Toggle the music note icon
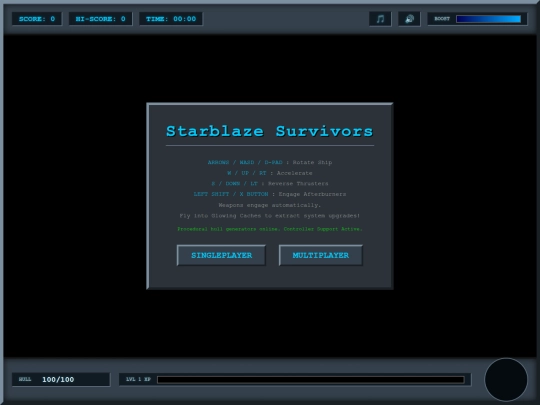This screenshot has height=405, width=540. (x=380, y=19)
